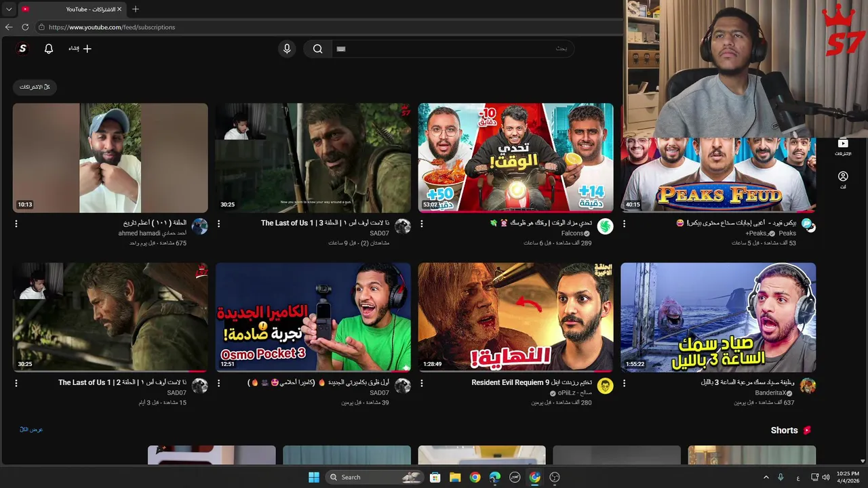The image size is (868, 488).
Task: Open options menu for Falcons time challenge video
Action: click(421, 224)
